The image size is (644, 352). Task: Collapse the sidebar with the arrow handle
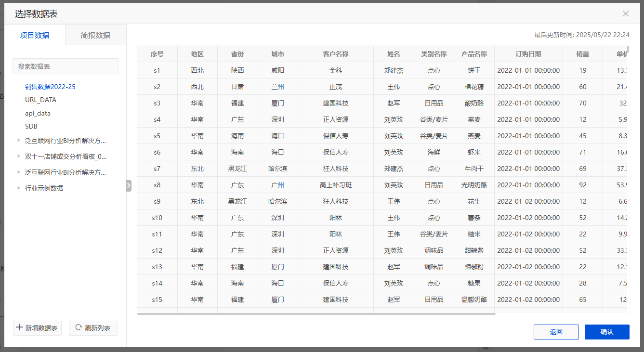(x=129, y=185)
